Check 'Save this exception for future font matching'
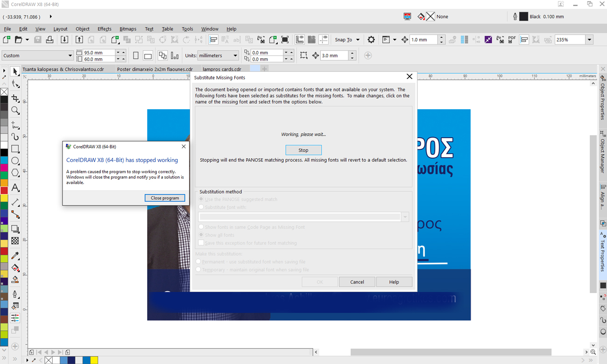The width and height of the screenshot is (607, 364). [201, 243]
